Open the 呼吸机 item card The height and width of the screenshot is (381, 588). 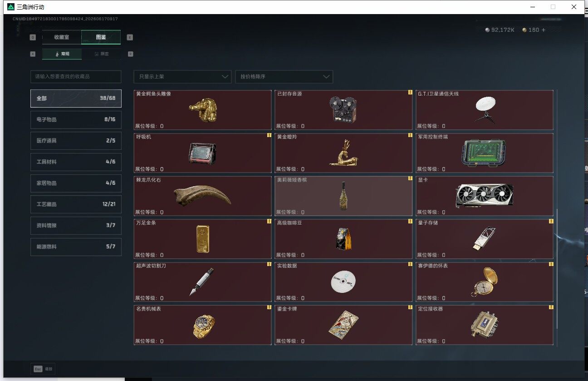pos(203,153)
